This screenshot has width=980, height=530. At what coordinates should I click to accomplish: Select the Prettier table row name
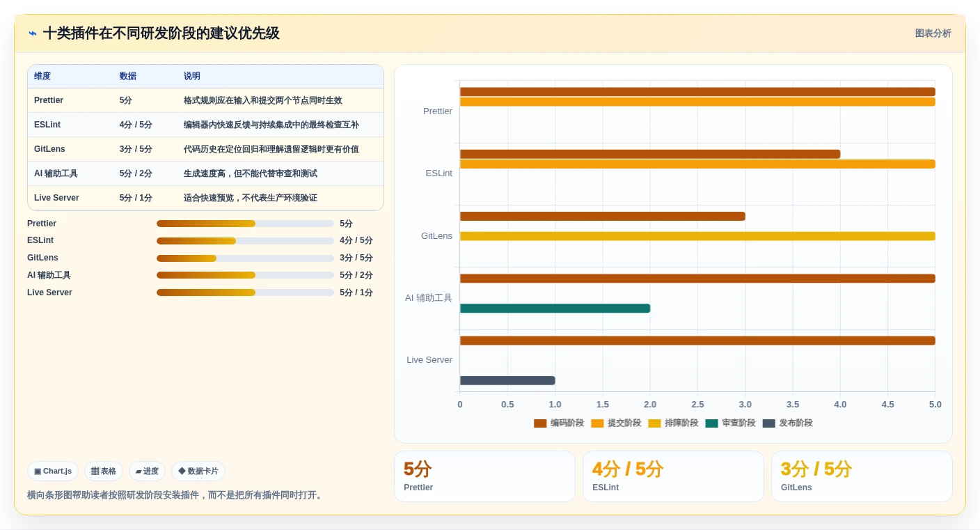point(49,100)
